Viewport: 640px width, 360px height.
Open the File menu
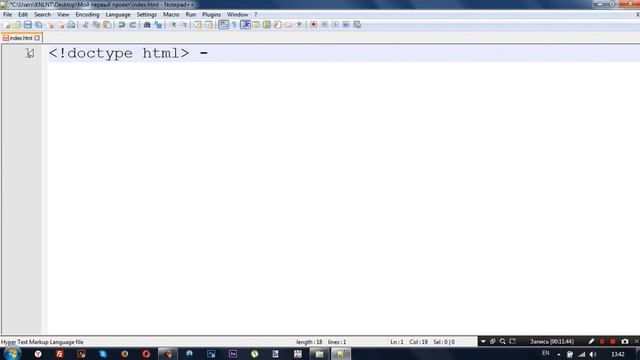7,14
